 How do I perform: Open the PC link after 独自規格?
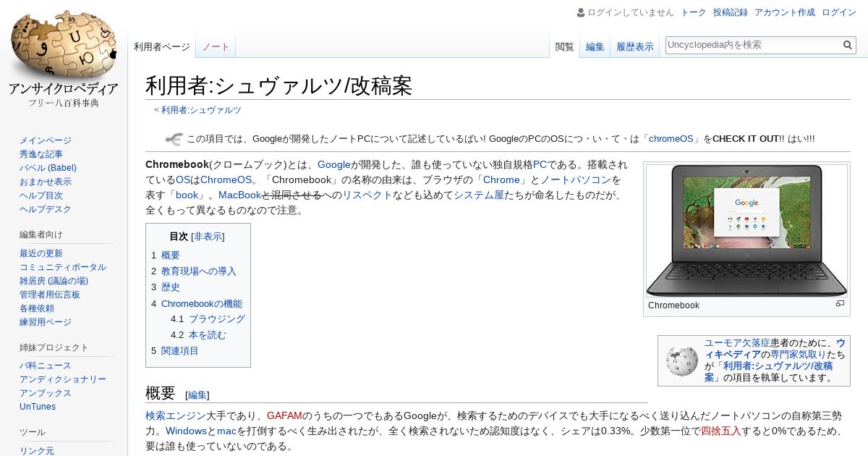540,164
